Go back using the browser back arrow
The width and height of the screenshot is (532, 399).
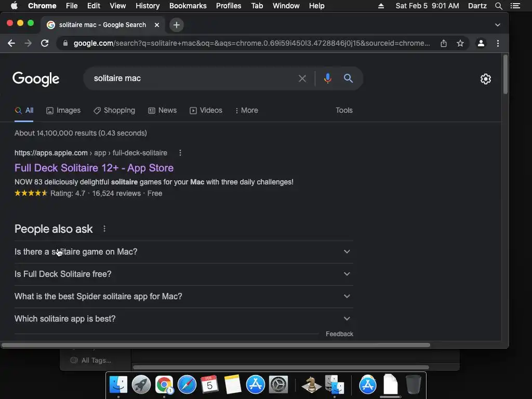11,43
